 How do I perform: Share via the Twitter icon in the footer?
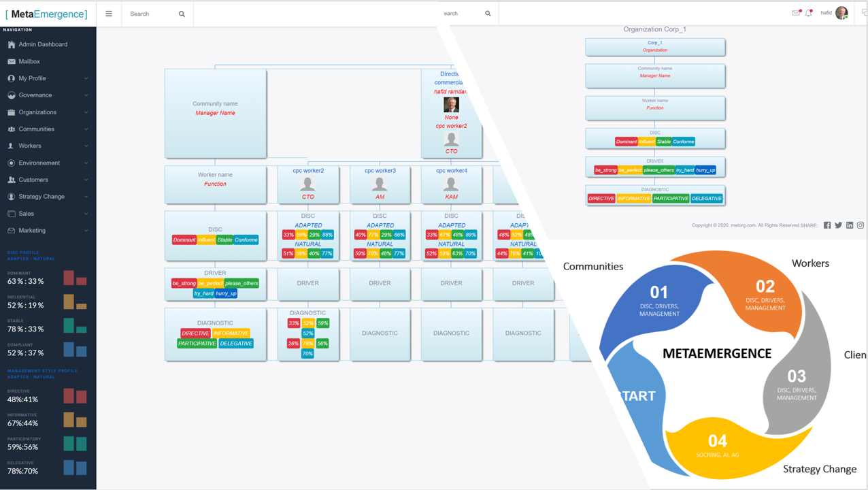coord(838,225)
